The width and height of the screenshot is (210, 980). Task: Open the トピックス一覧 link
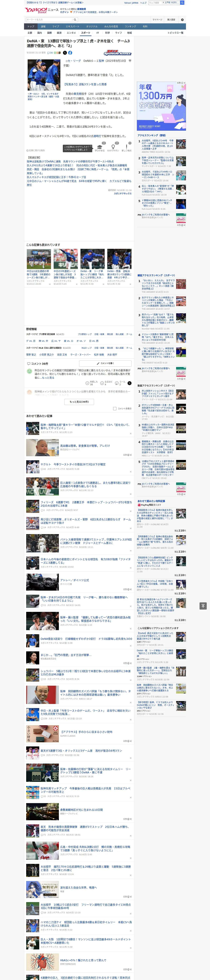coord(175,33)
